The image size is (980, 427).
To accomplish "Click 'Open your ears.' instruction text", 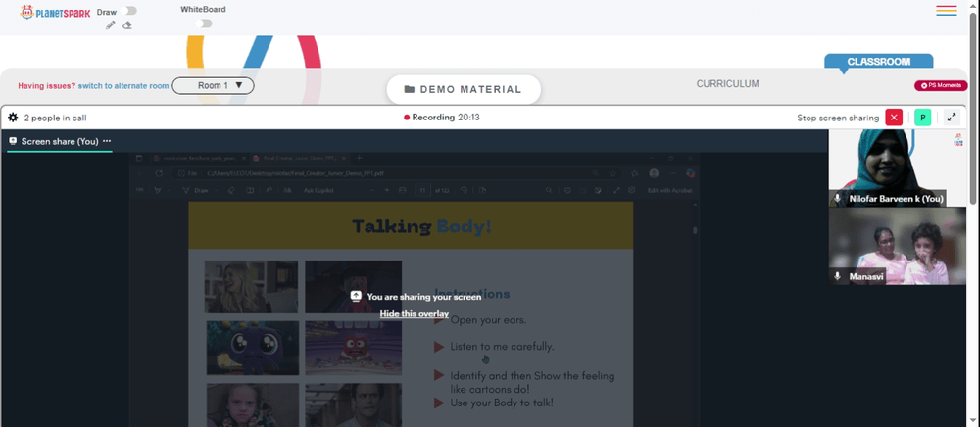I will click(x=488, y=320).
